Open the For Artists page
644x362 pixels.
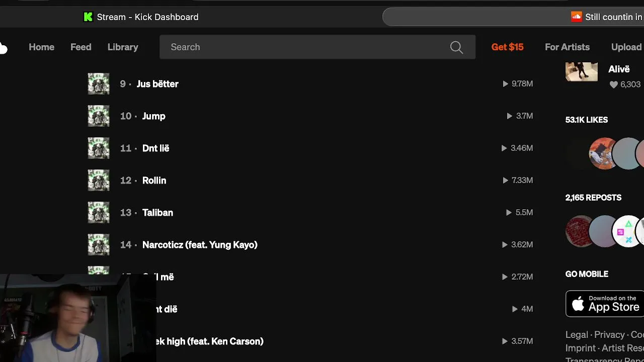[x=567, y=47]
